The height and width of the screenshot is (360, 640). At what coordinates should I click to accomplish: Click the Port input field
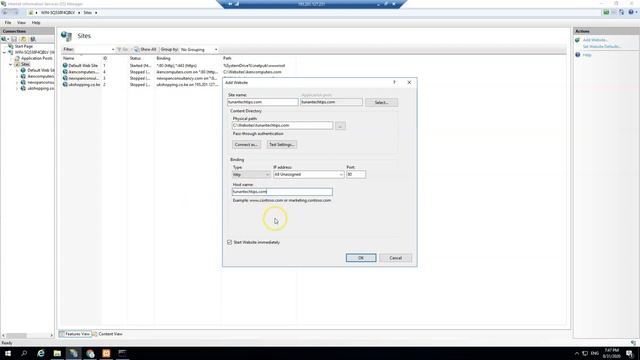click(x=356, y=174)
